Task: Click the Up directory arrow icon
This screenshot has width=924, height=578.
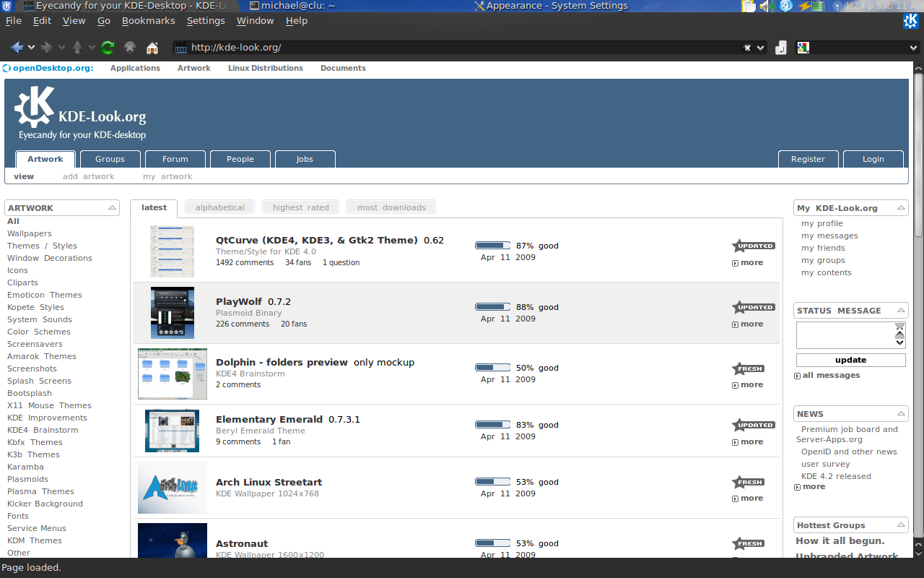Action: [x=77, y=48]
